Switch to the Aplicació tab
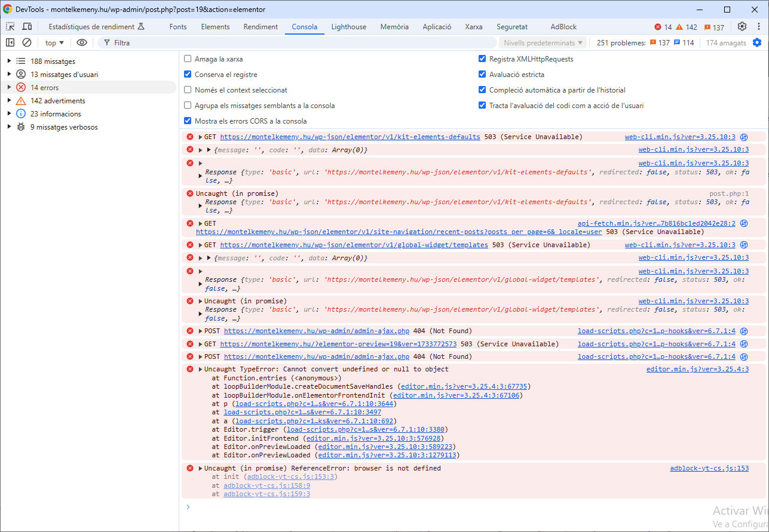The height and width of the screenshot is (532, 769). (x=437, y=27)
